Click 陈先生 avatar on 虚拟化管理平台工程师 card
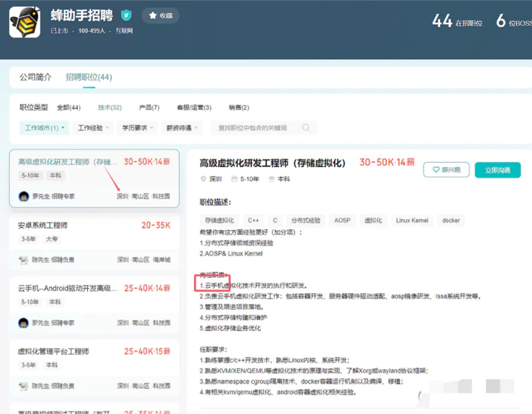 click(x=23, y=386)
